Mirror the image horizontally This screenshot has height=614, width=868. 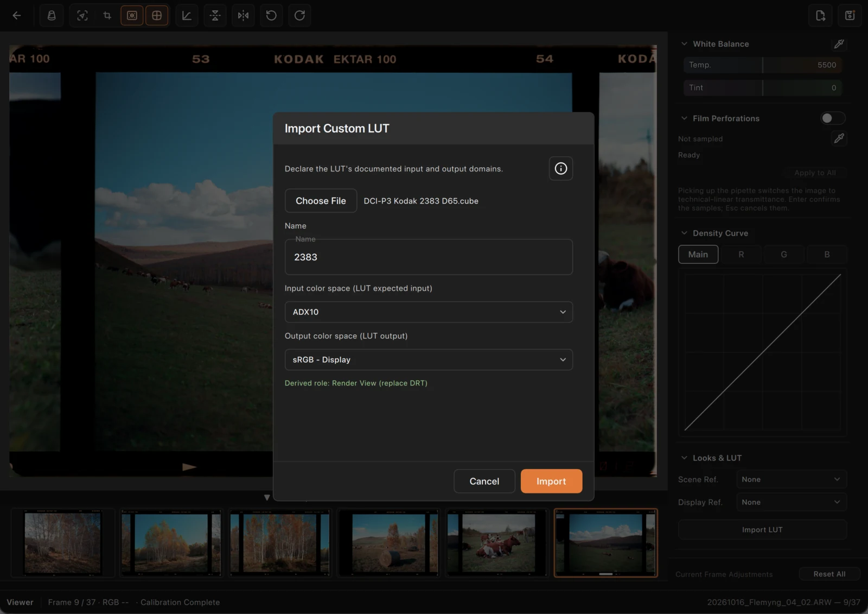click(243, 15)
